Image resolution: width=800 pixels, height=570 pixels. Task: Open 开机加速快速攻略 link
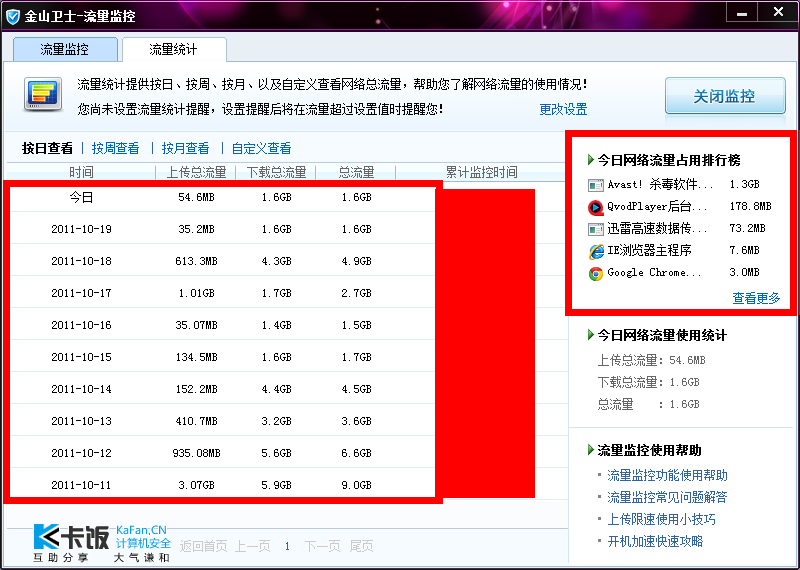click(655, 541)
